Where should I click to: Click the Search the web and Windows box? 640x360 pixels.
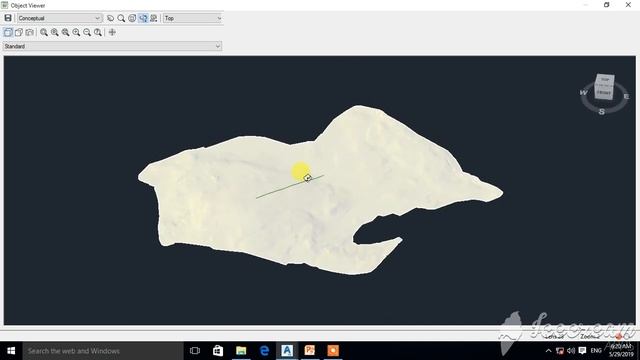(x=103, y=351)
